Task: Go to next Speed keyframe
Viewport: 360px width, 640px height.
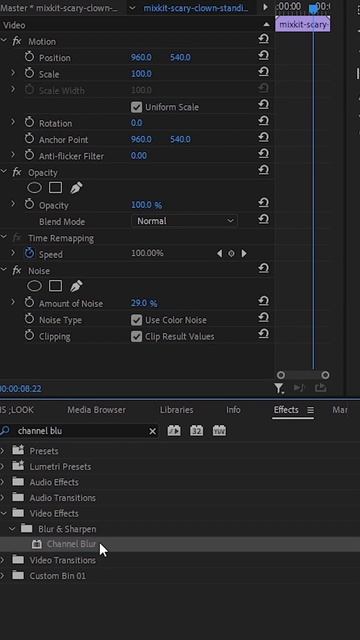Action: [x=244, y=253]
